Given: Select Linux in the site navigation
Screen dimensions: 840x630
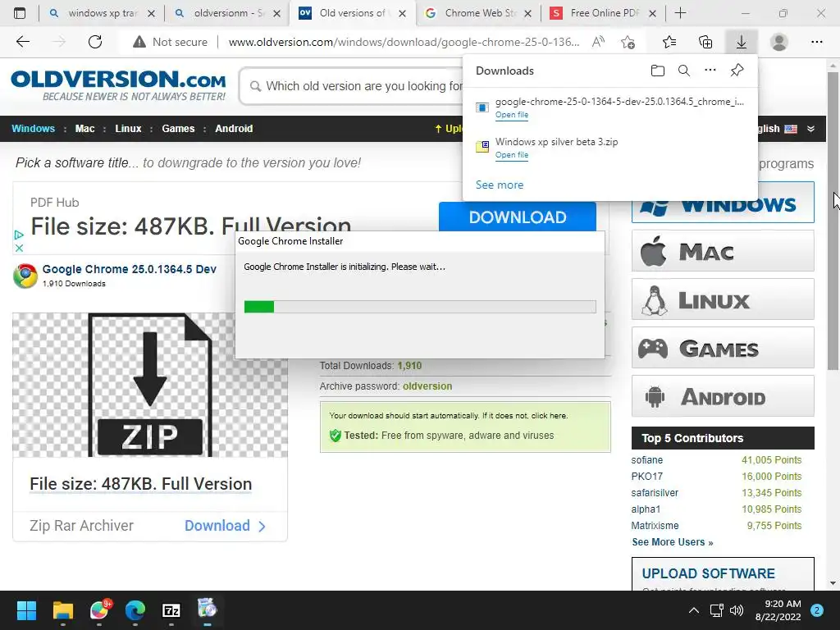Looking at the screenshot, I should 128,129.
